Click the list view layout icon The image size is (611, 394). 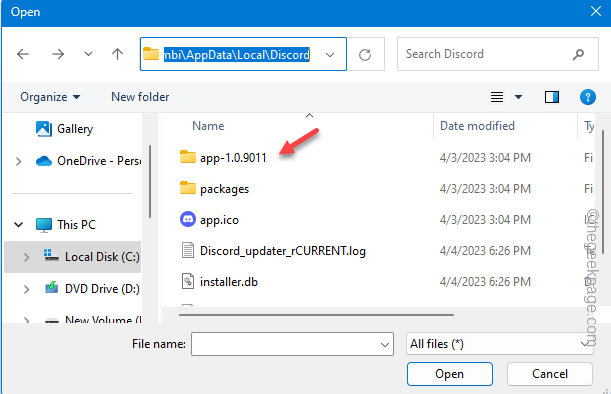497,97
